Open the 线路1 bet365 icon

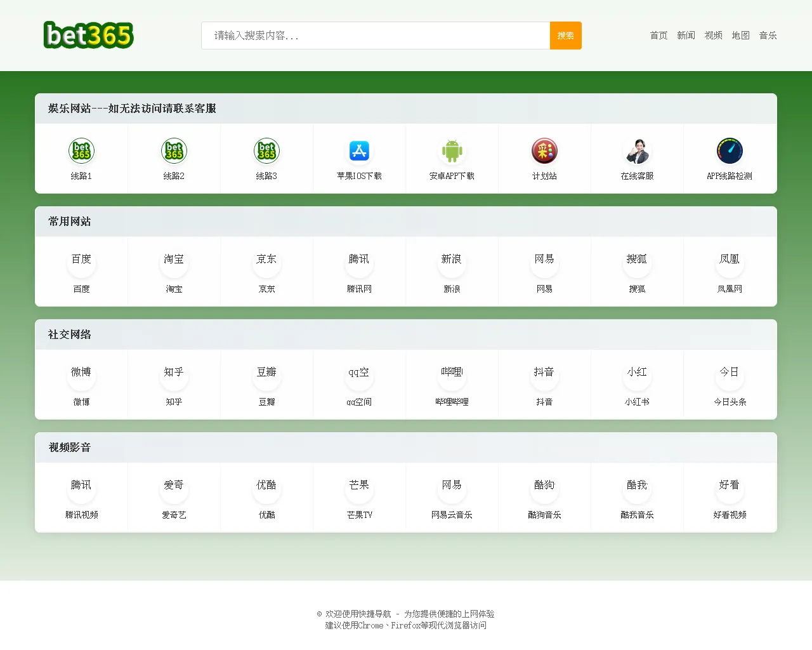[x=81, y=151]
